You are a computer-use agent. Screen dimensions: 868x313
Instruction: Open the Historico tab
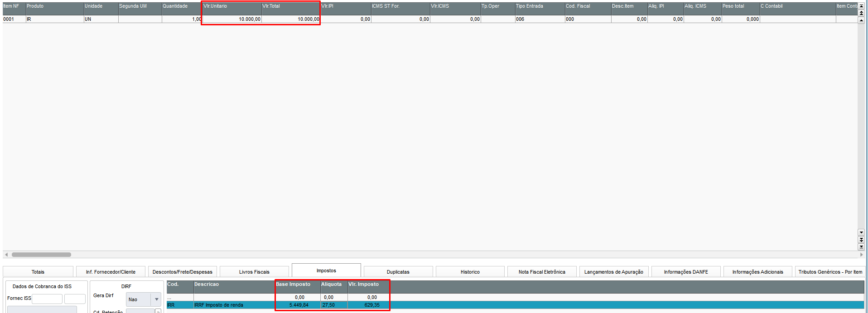(x=470, y=272)
